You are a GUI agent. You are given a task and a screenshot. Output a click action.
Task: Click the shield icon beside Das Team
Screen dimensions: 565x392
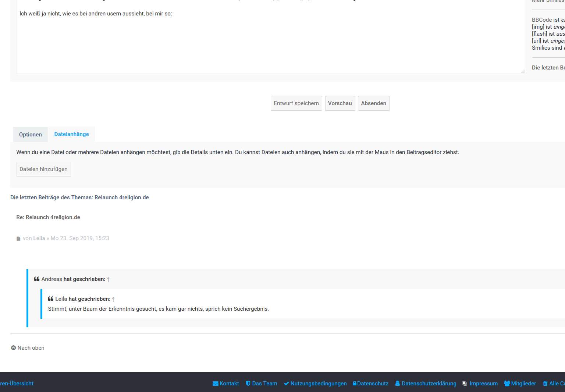click(x=248, y=384)
